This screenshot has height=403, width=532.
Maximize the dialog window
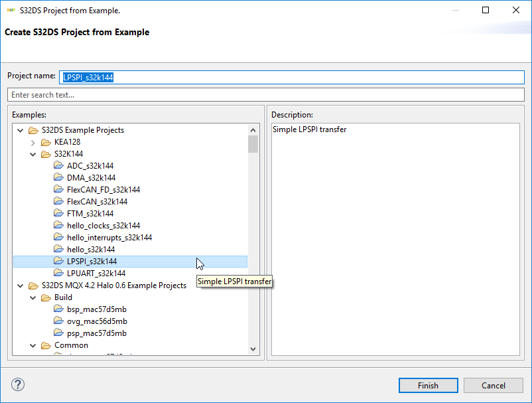point(486,10)
